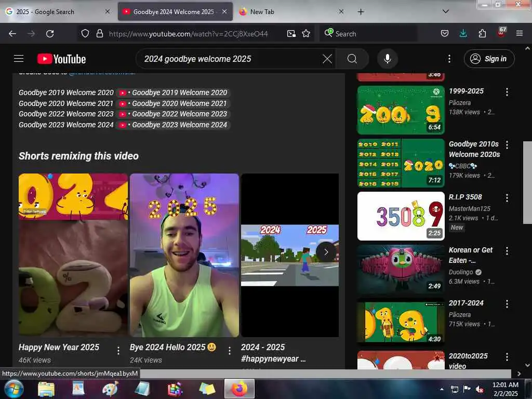This screenshot has height=399, width=532.
Task: Start voice search with the microphone
Action: click(x=387, y=59)
